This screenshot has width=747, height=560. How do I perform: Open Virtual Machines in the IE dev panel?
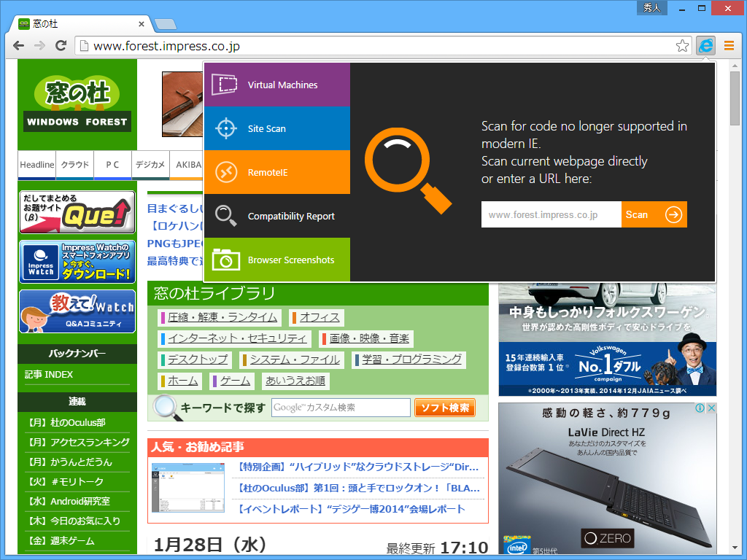pyautogui.click(x=277, y=84)
